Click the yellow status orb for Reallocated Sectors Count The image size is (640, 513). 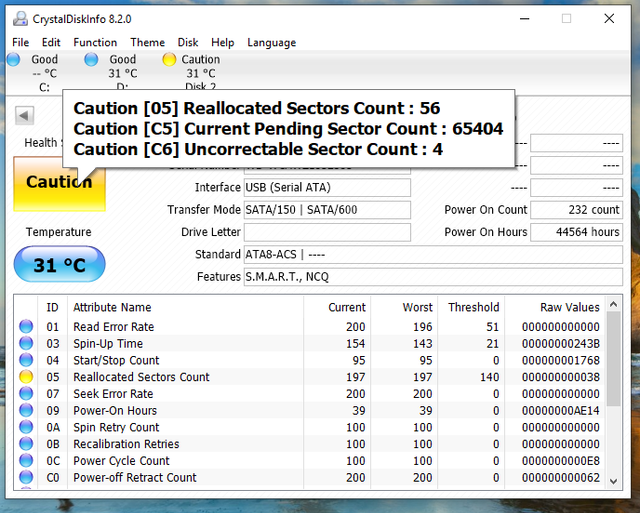coord(26,377)
